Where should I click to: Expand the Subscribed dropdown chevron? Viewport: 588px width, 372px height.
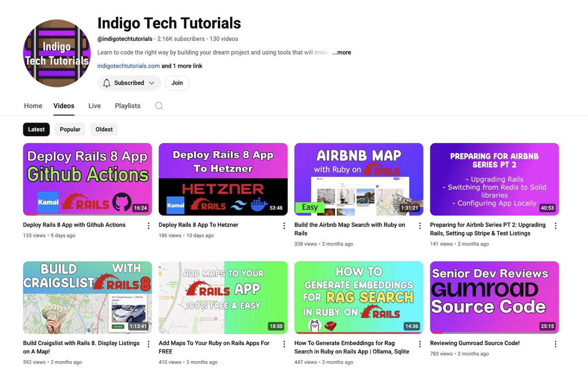(x=152, y=83)
